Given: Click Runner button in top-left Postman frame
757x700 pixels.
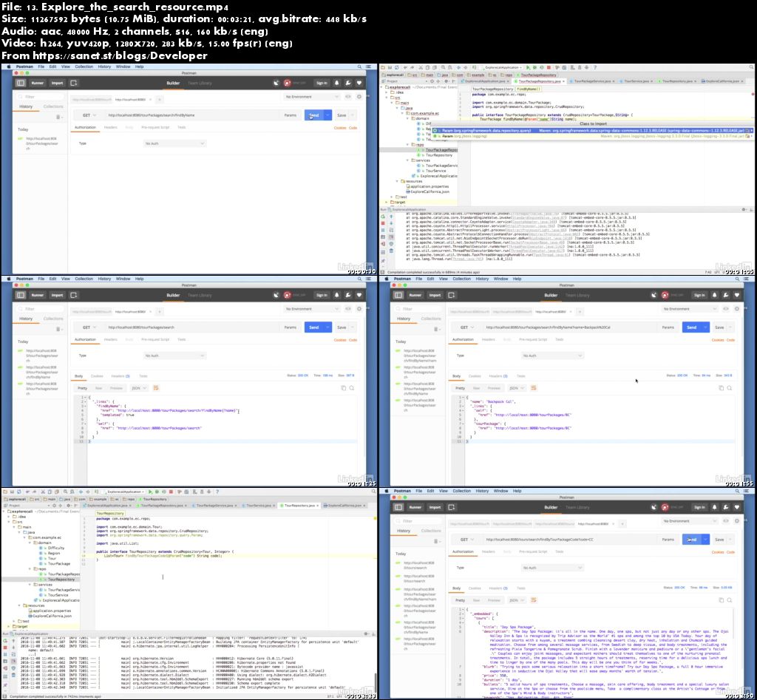Looking at the screenshot, I should 37,83.
